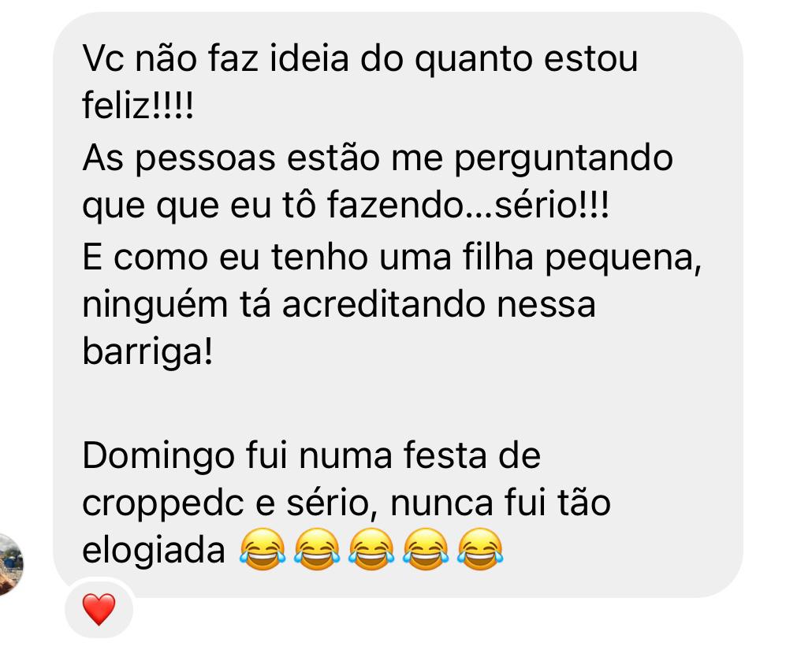Click the first laughing-crying emoji

263,549
